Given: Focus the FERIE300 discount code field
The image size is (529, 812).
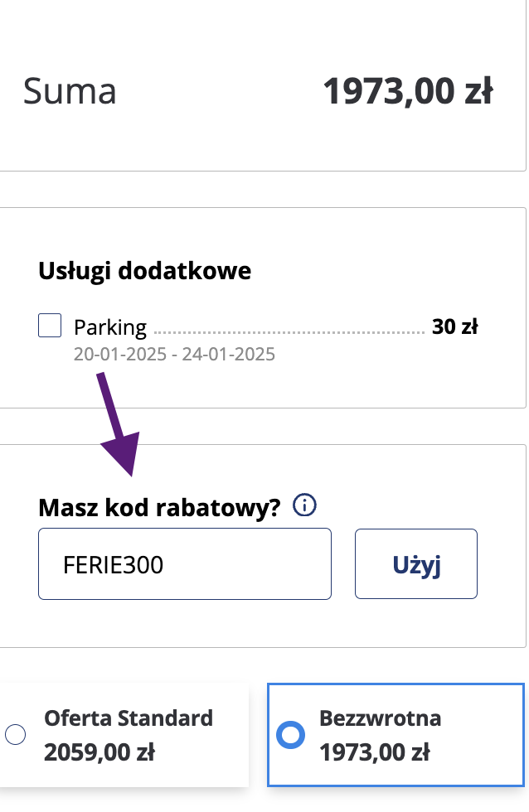Looking at the screenshot, I should click(185, 564).
